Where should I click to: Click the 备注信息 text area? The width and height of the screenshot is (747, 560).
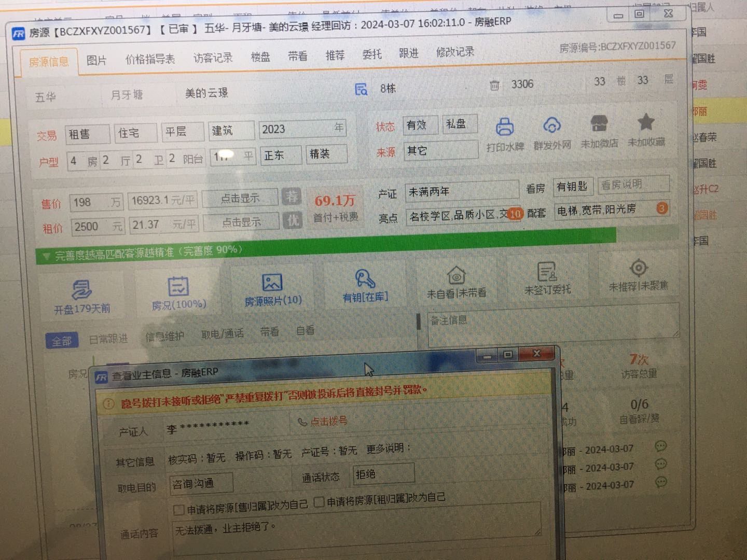click(x=553, y=326)
